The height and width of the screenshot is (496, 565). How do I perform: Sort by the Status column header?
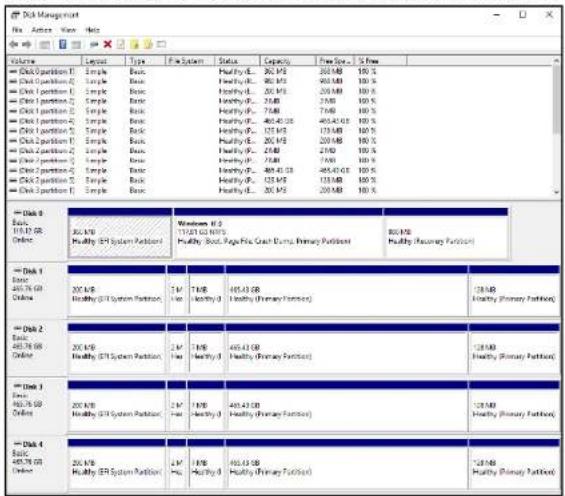pyautogui.click(x=237, y=61)
